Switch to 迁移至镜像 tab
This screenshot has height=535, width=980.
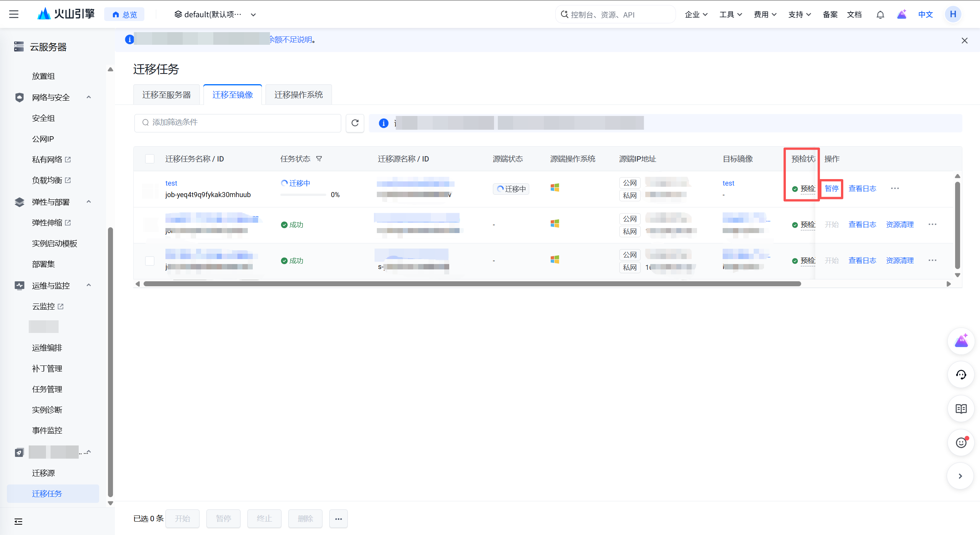[232, 95]
